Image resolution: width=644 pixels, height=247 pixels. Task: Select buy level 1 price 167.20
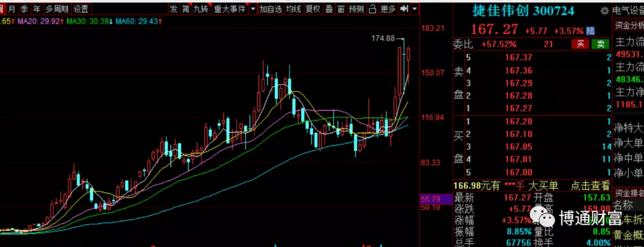519,122
